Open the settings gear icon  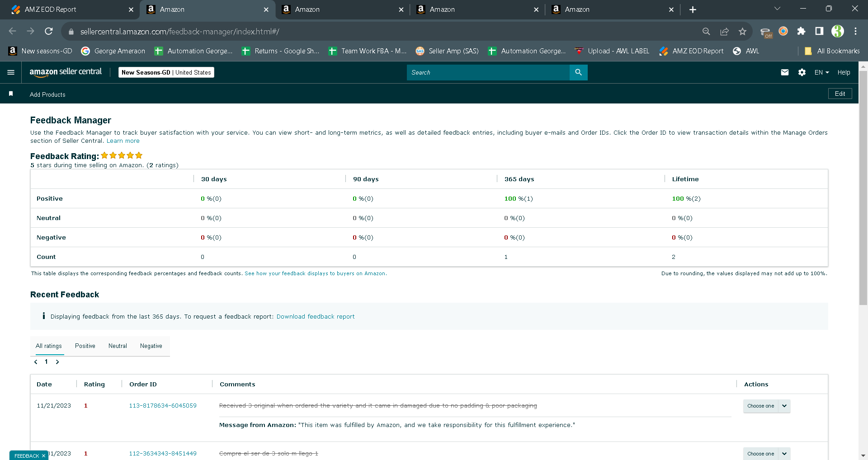point(802,72)
